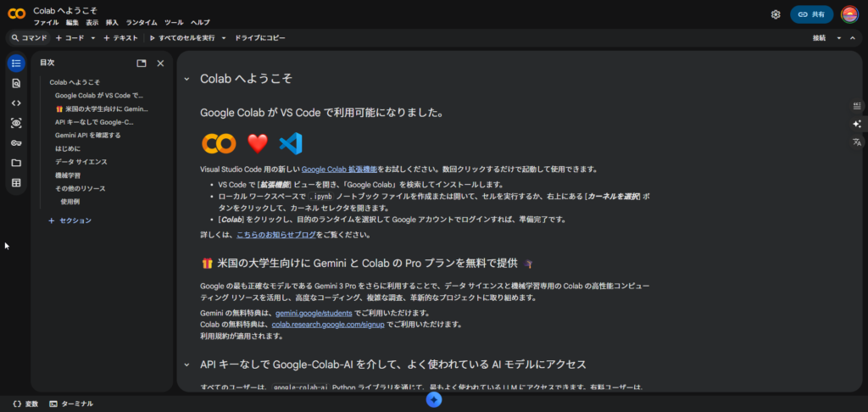Viewport: 868px width, 412px height.
Task: Toggle header visibility with the up chevron
Action: pos(853,38)
